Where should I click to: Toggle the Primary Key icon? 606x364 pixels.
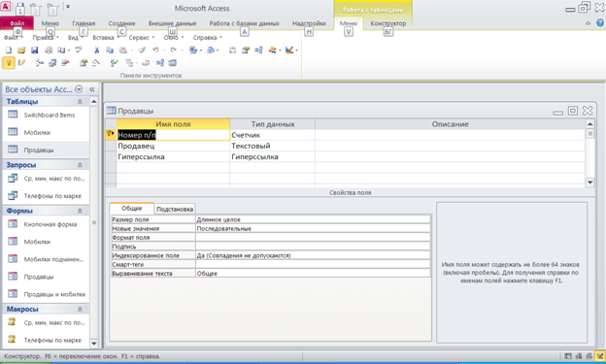coord(9,62)
